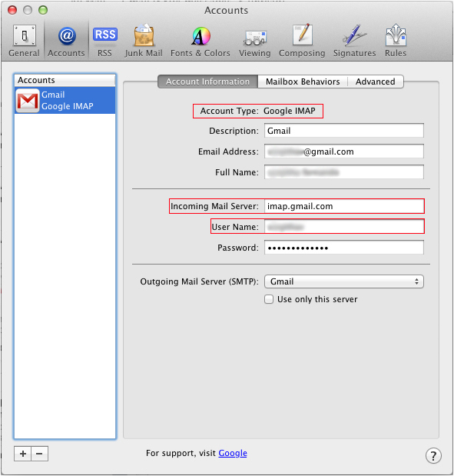This screenshot has height=476, width=454.
Task: Open the Rules preferences pane
Action: 396,41
